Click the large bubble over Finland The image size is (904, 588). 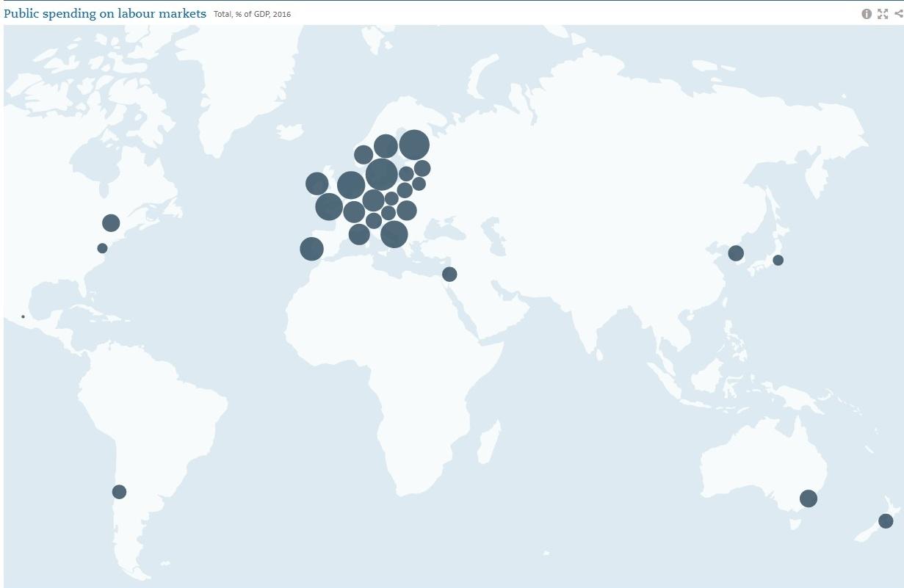414,145
